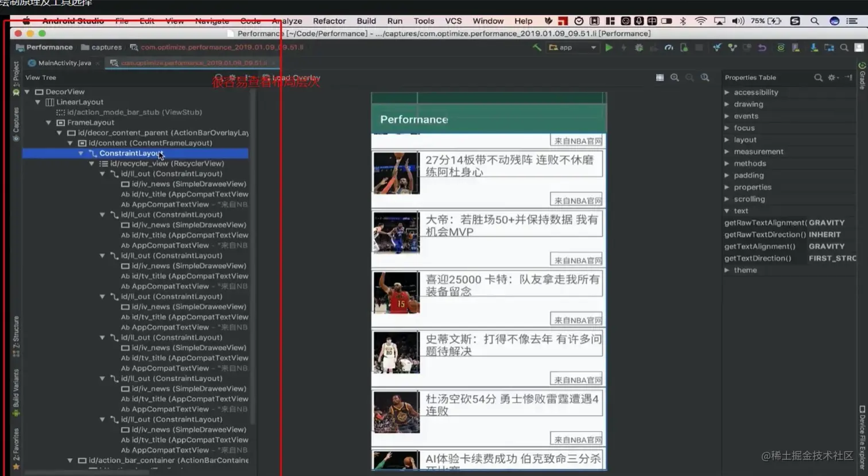Click the macOS Spotlight search icon

[x=815, y=21]
